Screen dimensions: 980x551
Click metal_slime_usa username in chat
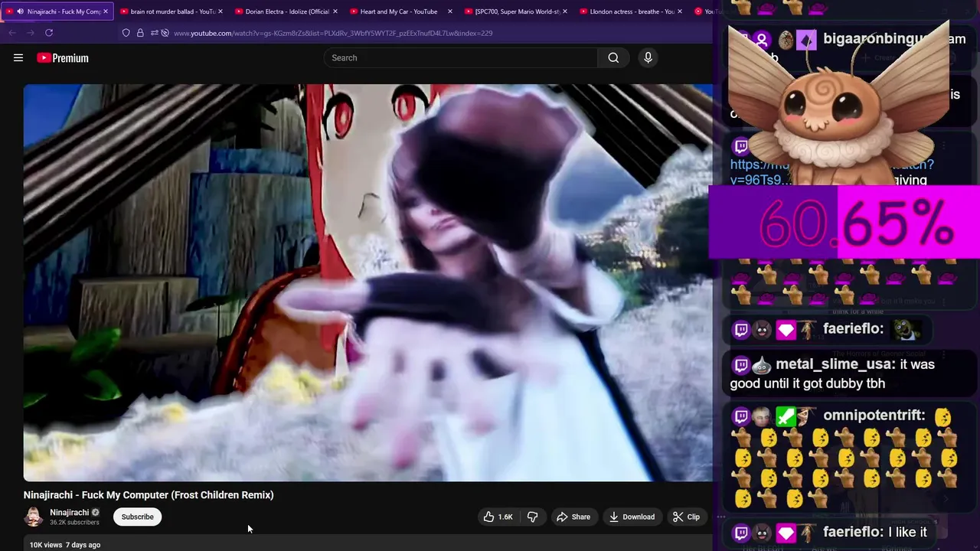point(834,364)
